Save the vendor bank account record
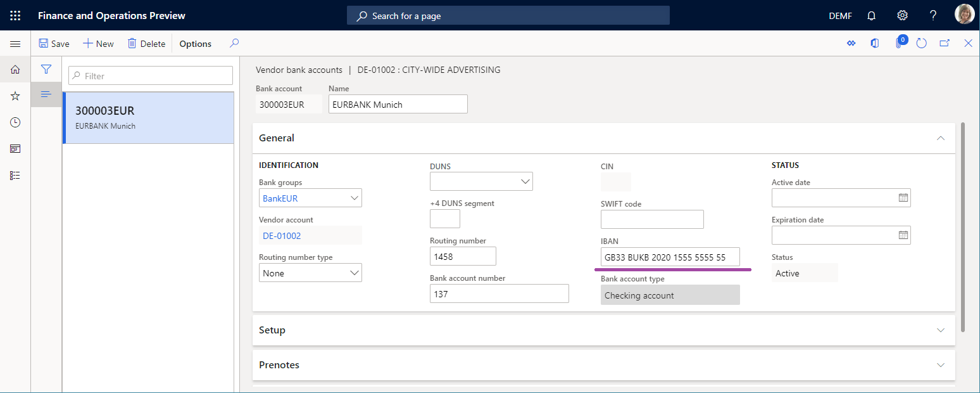The height and width of the screenshot is (393, 980). (54, 43)
